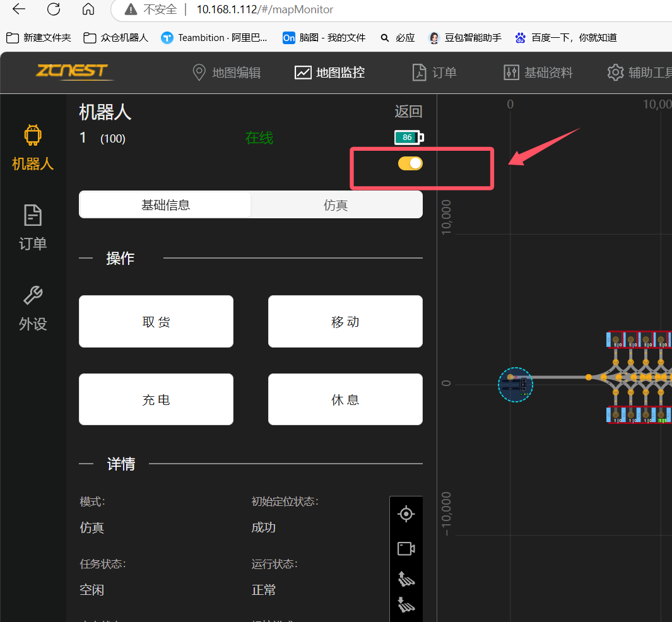This screenshot has width=672, height=622.
Task: Click the 仿真 mode value under 模式
Action: click(x=91, y=527)
